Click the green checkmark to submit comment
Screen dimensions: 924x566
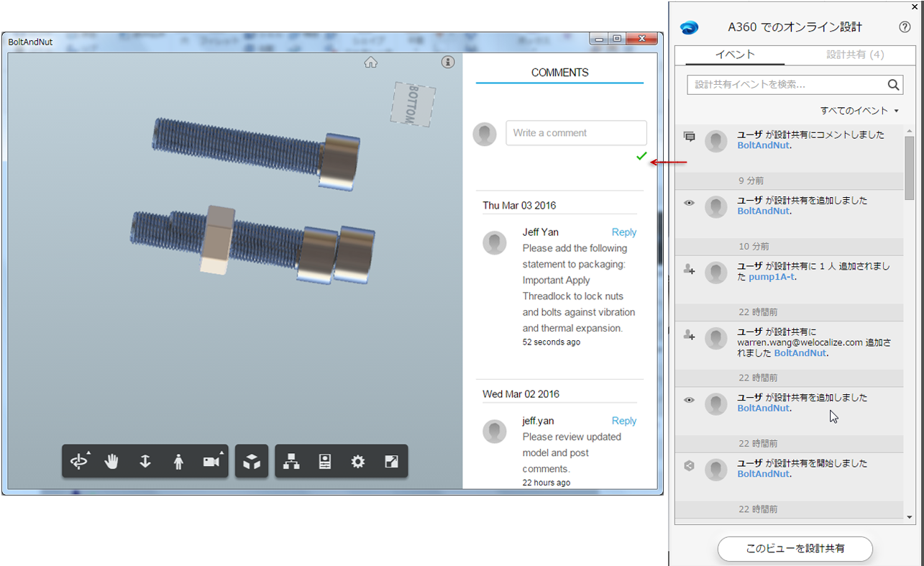[641, 156]
